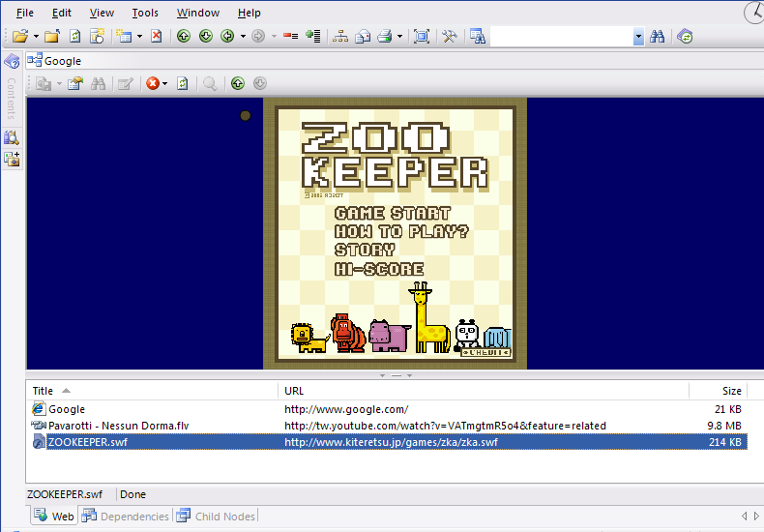Open the View menu
This screenshot has width=764, height=532.
[102, 13]
